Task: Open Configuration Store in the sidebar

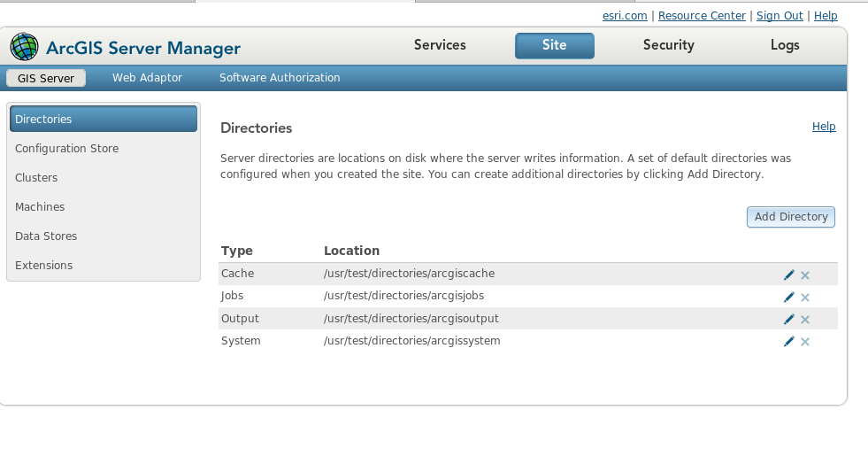Action: tap(103, 148)
